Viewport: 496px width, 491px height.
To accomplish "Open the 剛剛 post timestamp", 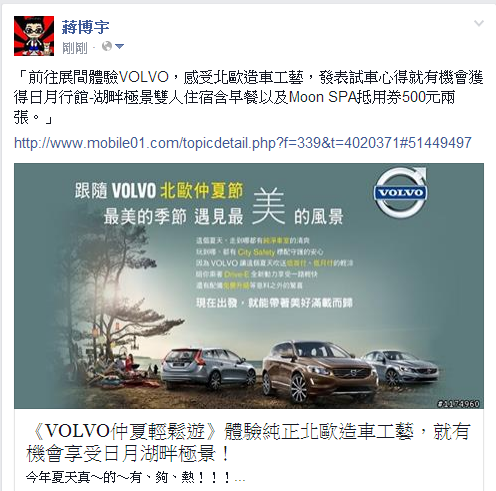I will (x=75, y=48).
